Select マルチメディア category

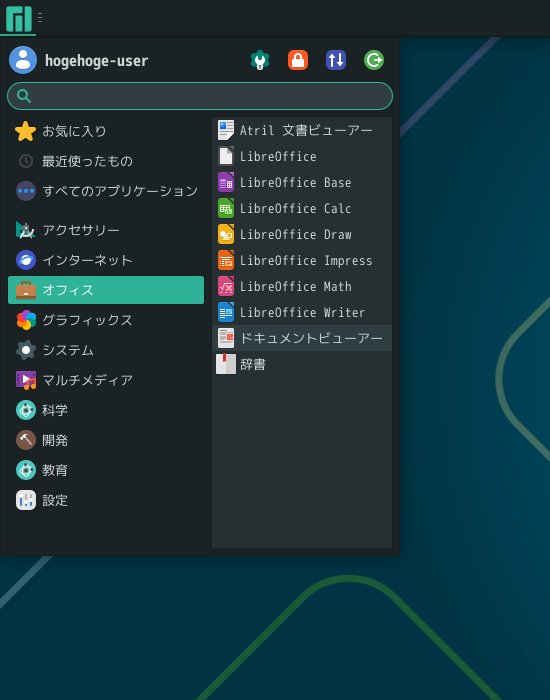[x=106, y=380]
